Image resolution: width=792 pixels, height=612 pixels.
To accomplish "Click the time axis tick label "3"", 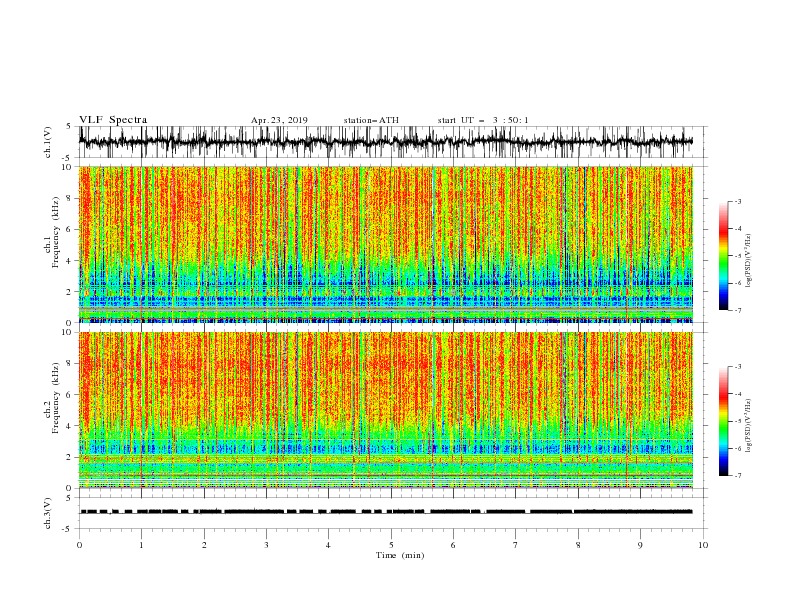I will click(x=266, y=545).
